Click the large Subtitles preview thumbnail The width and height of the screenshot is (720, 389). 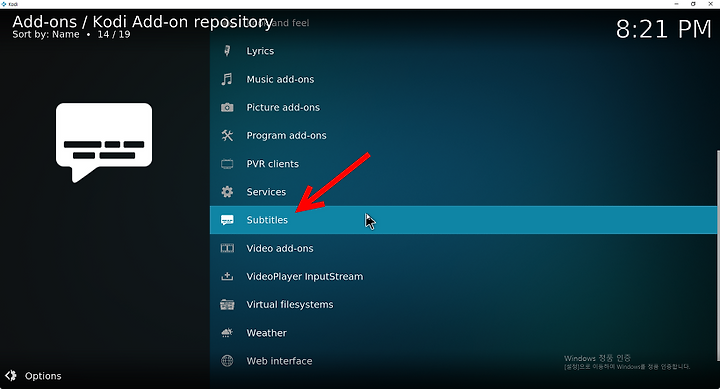point(104,142)
